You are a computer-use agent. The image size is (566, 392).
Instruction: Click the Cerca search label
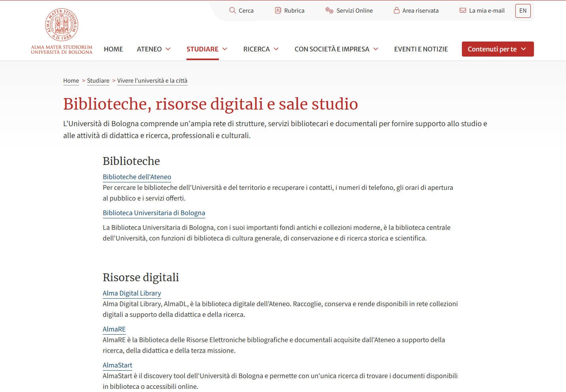point(246,11)
